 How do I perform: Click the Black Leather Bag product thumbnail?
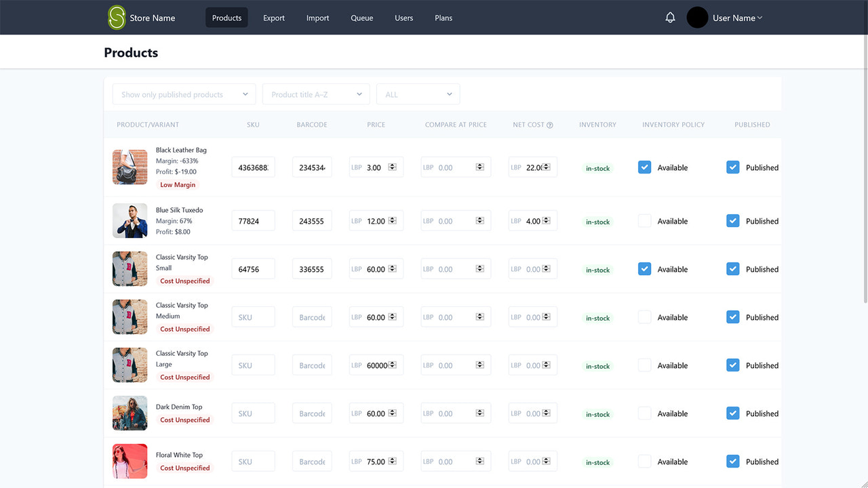point(130,167)
